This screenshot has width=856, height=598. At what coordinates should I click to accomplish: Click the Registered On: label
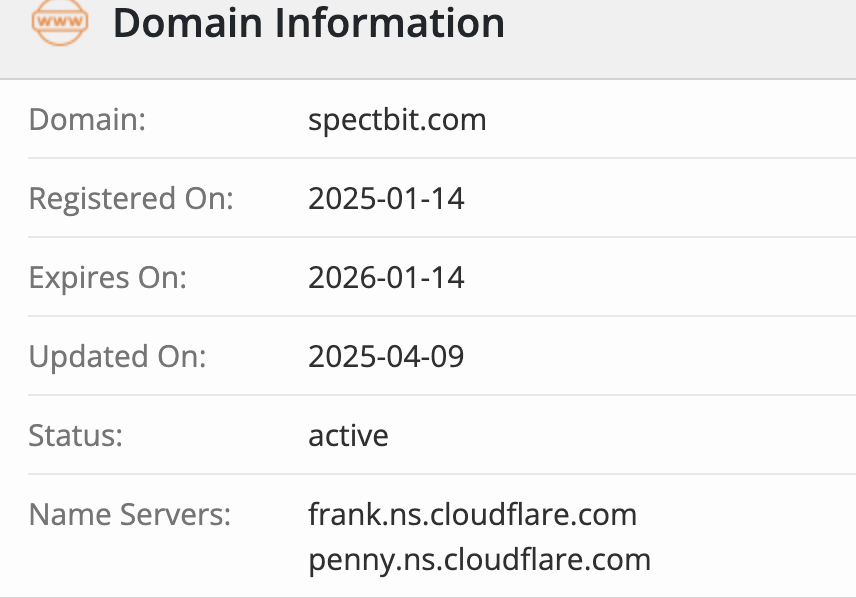[x=131, y=198]
